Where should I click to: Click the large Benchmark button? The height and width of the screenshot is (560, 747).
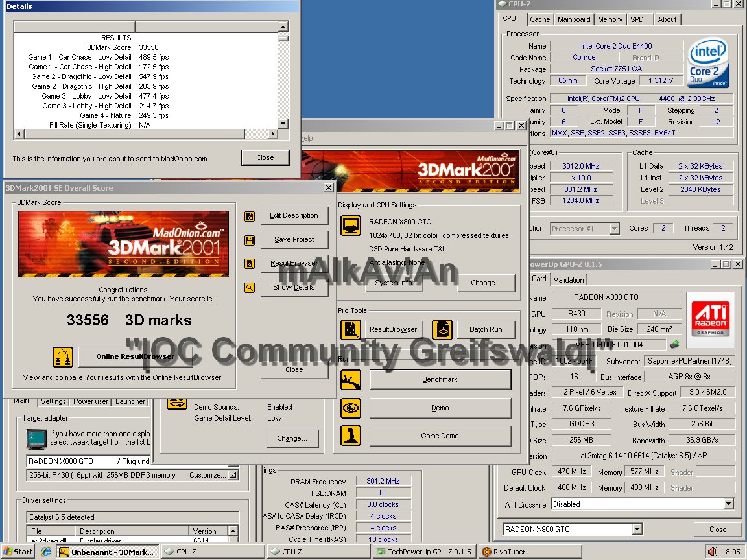440,380
